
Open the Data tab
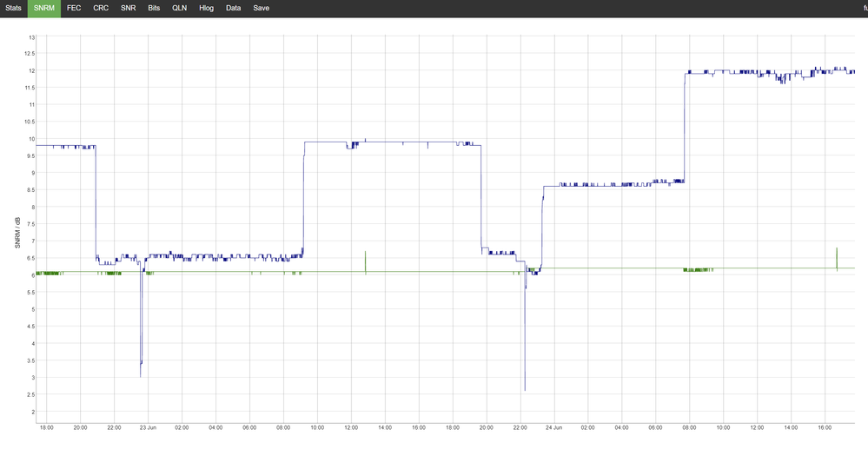[x=233, y=8]
